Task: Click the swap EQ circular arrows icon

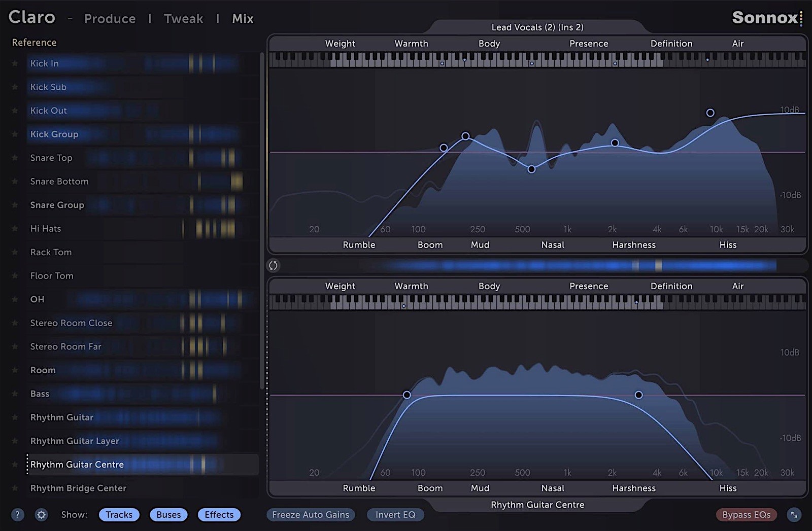Action: click(274, 265)
